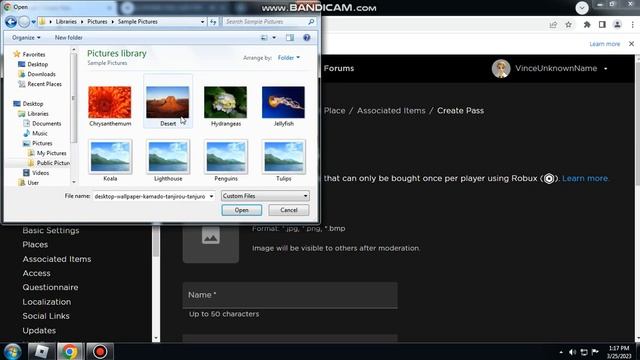Open Chrome three-dot menu
The width and height of the screenshot is (640, 360).
coord(632,25)
